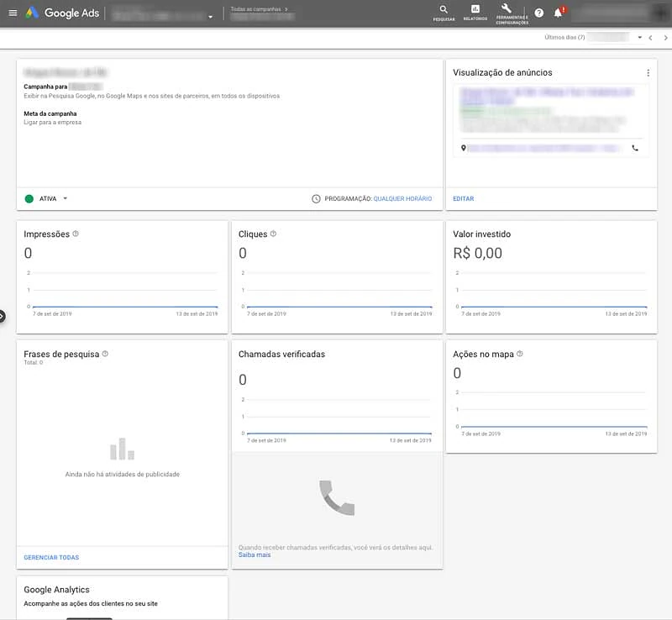The image size is (672, 620).
Task: Click Ainda não há atividades de publicidade
Action: coord(122,474)
